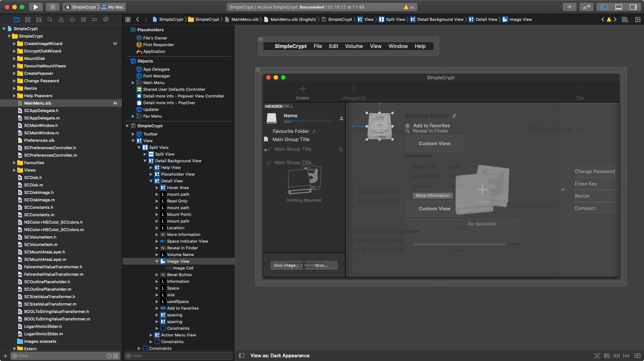The height and width of the screenshot is (361, 644).
Task: Click Create toolbar item in window canvas
Action: click(x=302, y=92)
